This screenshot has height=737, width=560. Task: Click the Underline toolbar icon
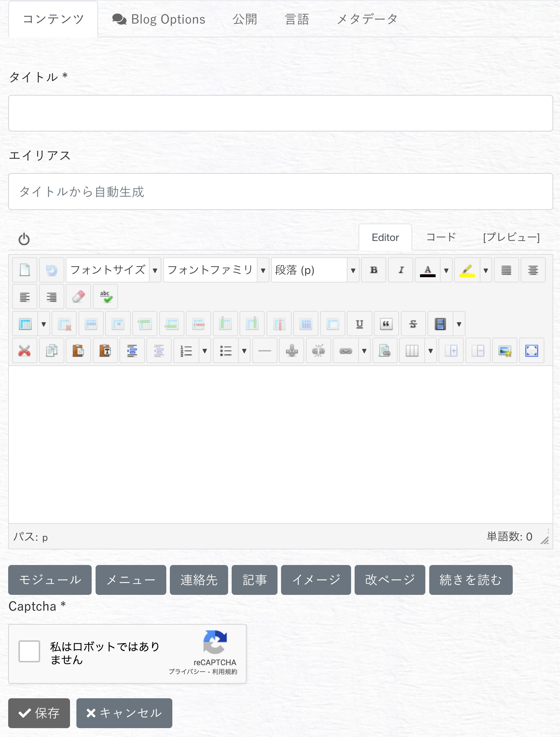coord(360,324)
